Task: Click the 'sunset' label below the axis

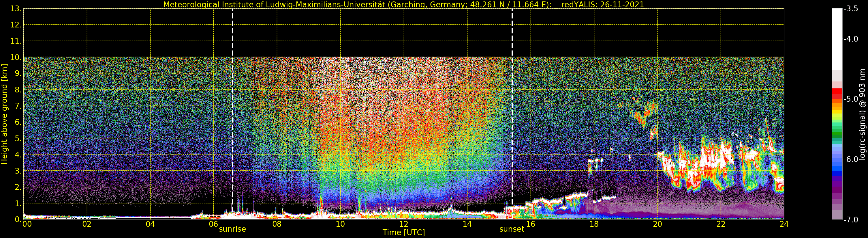Action: 512,229
